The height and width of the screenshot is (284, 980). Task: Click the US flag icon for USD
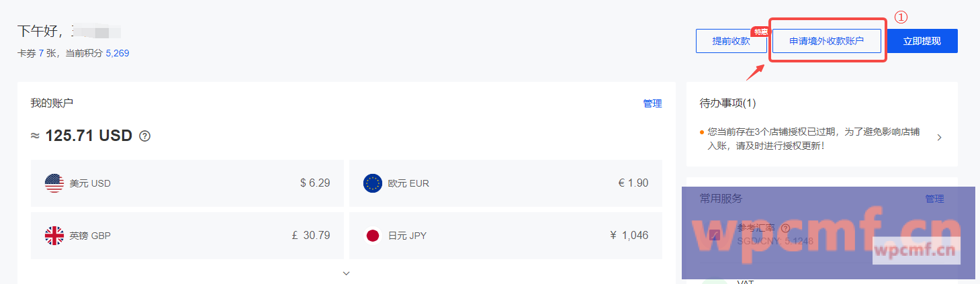54,183
